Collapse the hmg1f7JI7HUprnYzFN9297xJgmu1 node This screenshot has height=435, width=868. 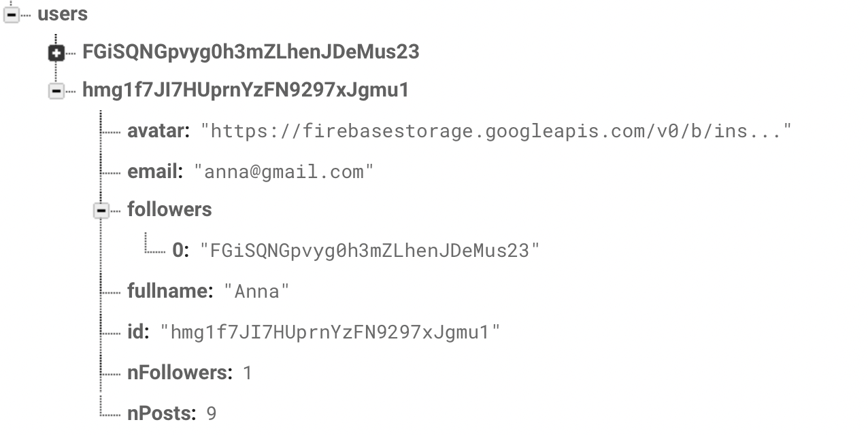point(56,91)
